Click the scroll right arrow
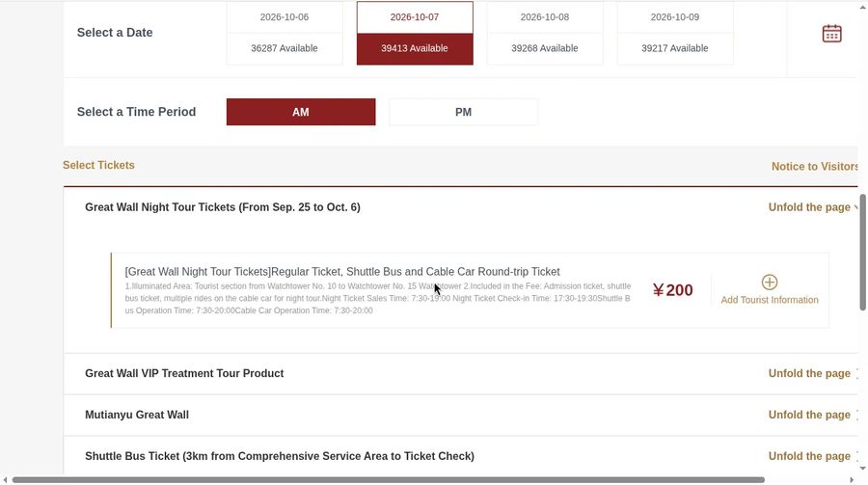 pyautogui.click(x=852, y=480)
